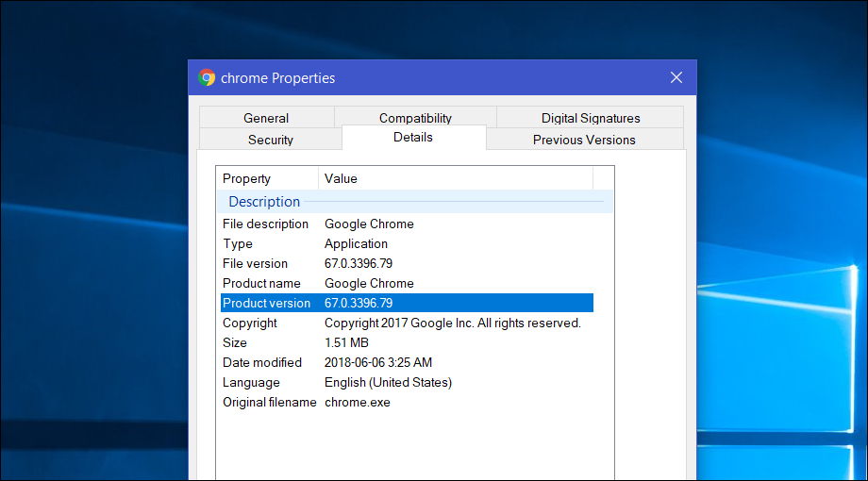Select the File version property label

255,263
